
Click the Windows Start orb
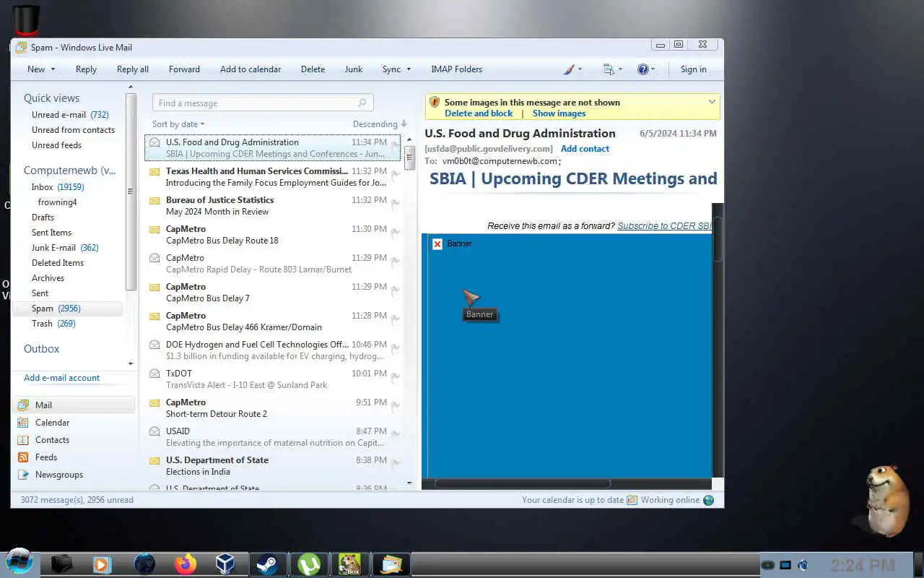click(x=19, y=562)
